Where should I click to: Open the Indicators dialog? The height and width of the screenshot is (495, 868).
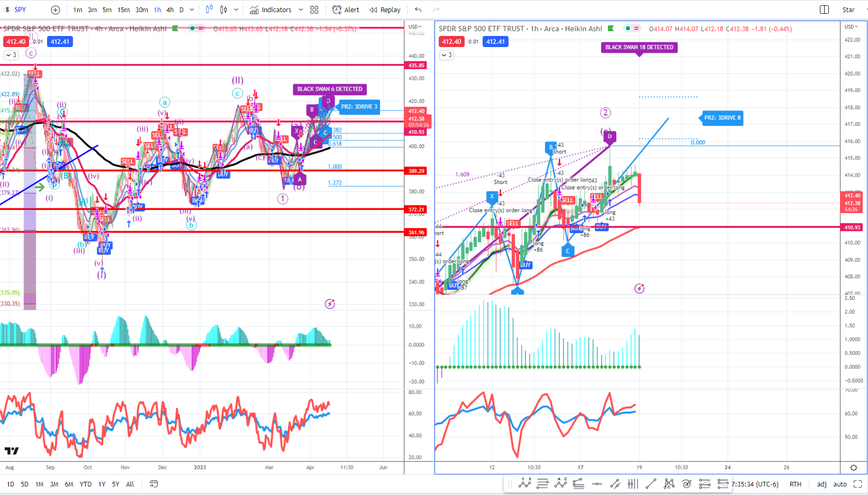pos(271,10)
